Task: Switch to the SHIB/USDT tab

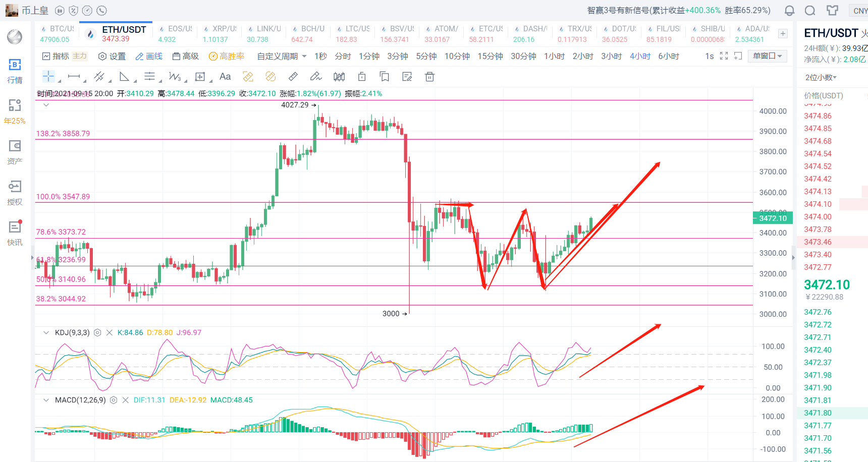Action: pos(708,34)
